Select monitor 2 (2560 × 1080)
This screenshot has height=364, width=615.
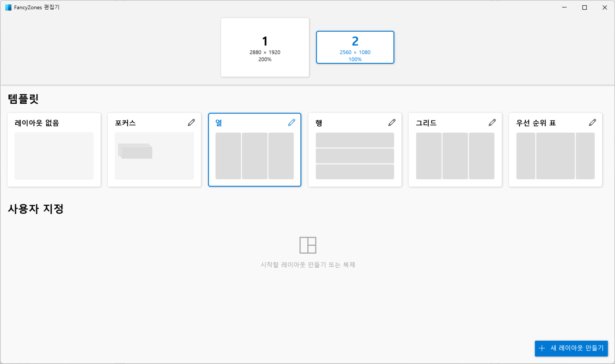click(x=355, y=47)
